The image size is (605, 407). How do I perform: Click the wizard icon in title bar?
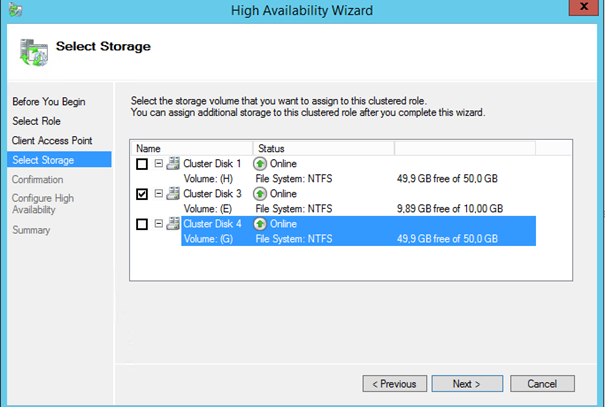[x=12, y=10]
